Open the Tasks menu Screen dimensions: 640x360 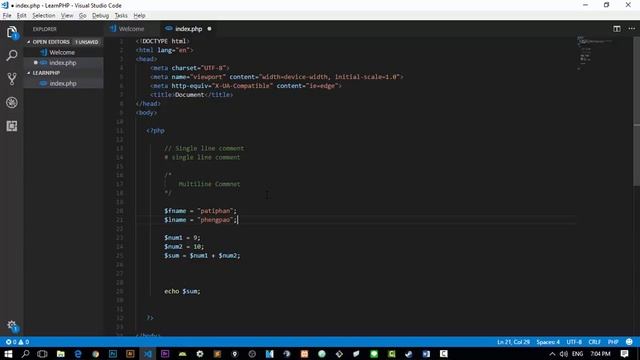[121, 16]
